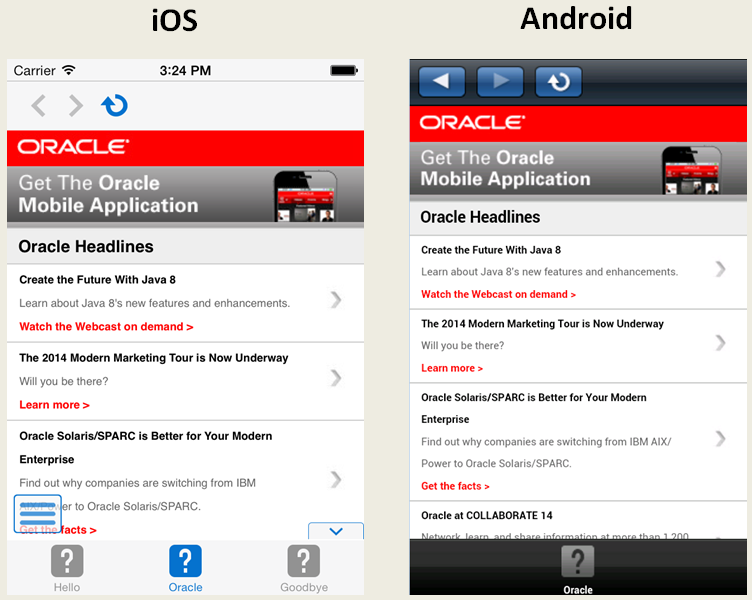Open iOS chevron for Java 8 headline
This screenshot has height=600, width=752.
pos(336,300)
